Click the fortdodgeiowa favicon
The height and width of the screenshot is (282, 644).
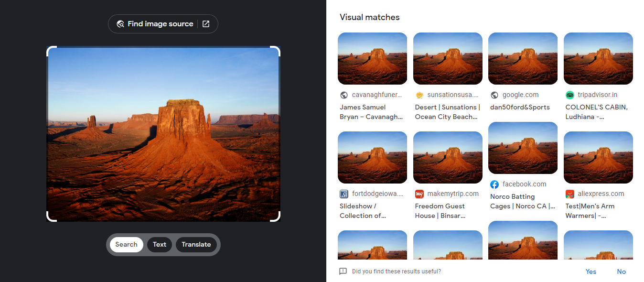pyautogui.click(x=344, y=194)
